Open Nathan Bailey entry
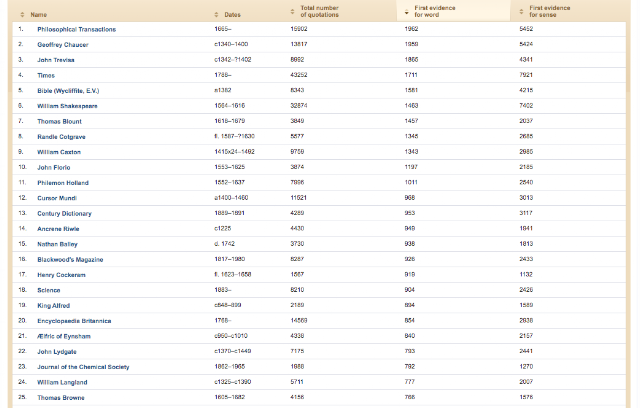Screen dimensions: 640x408 (x=58, y=244)
